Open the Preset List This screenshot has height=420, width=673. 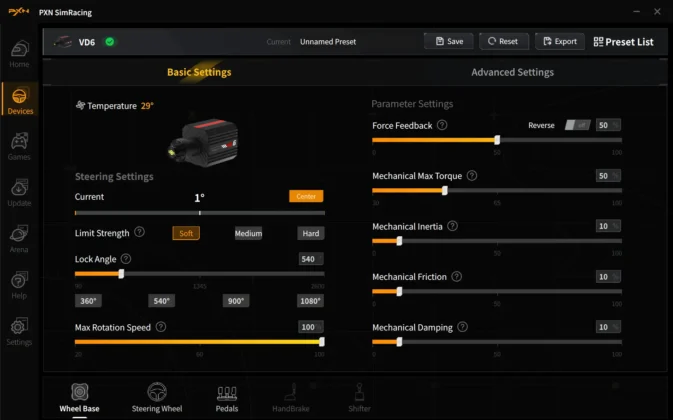click(623, 42)
